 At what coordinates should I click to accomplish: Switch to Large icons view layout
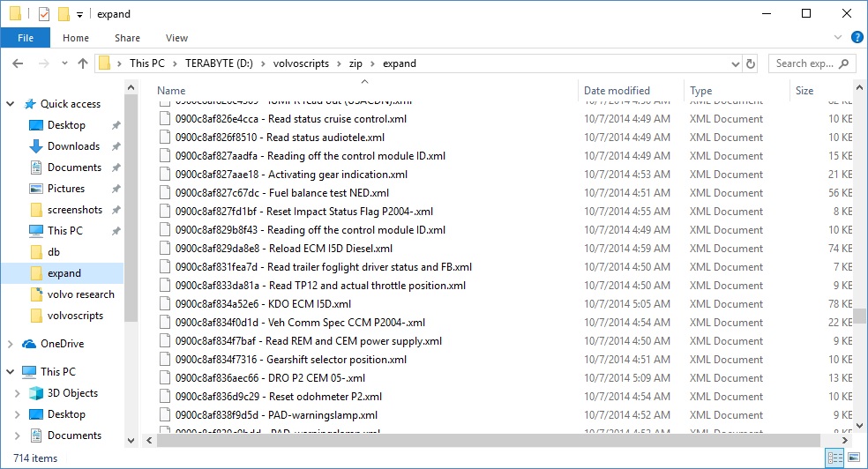pos(854,458)
